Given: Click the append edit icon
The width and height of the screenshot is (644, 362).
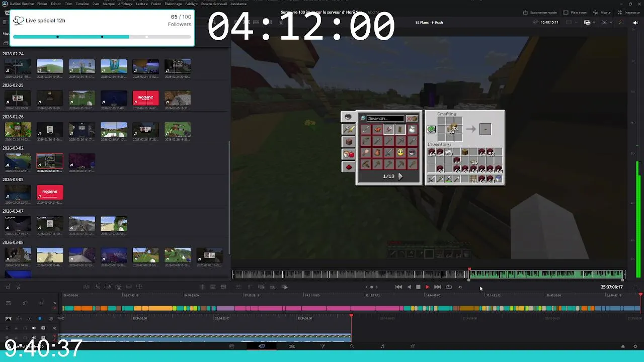Looking at the screenshot, I should tap(97, 287).
